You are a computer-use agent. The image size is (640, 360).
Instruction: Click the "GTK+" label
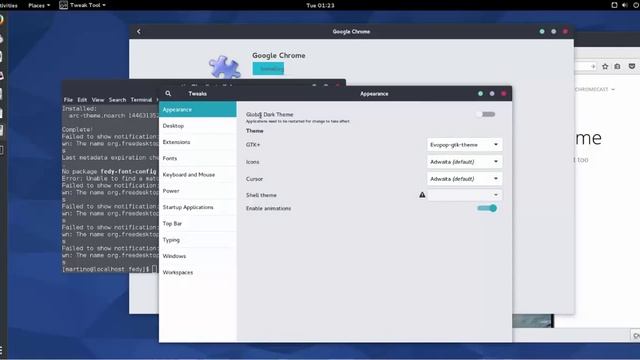pyautogui.click(x=253, y=144)
